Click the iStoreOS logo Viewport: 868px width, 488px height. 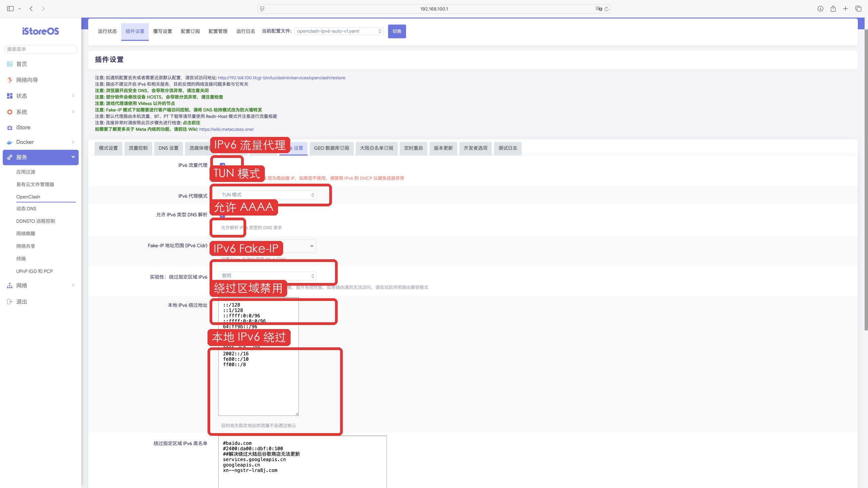[x=40, y=31]
